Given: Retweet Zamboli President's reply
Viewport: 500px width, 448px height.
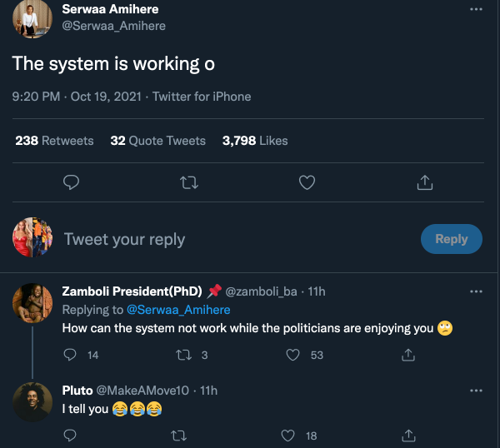Looking at the screenshot, I should point(185,355).
